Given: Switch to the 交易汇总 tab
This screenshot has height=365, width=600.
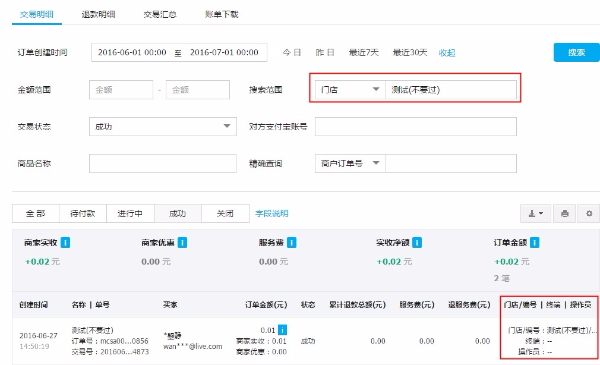Looking at the screenshot, I should (160, 15).
